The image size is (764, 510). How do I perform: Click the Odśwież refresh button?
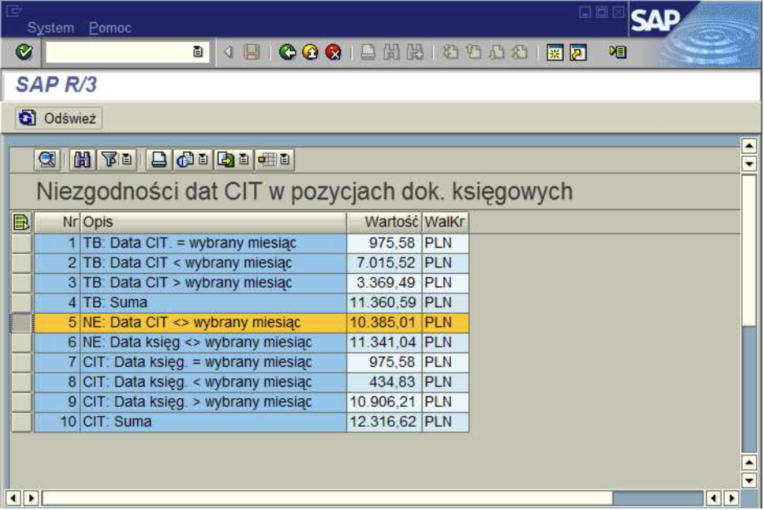(58, 118)
